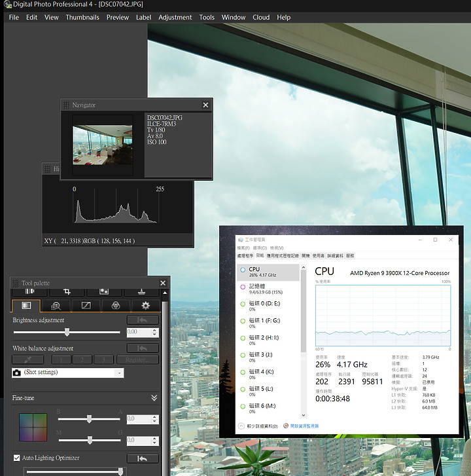This screenshot has width=471, height=476.
Task: Decrease Brightness value with down stepper
Action: coord(154,334)
